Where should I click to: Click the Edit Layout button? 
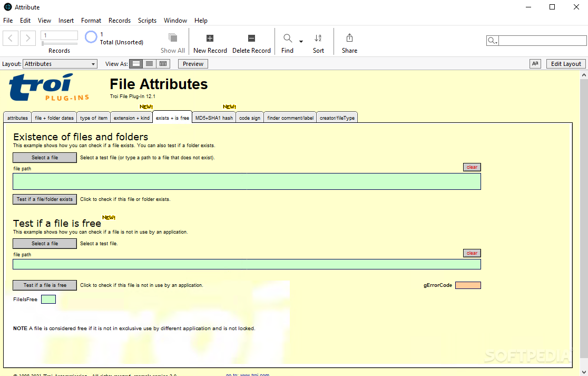tap(566, 64)
